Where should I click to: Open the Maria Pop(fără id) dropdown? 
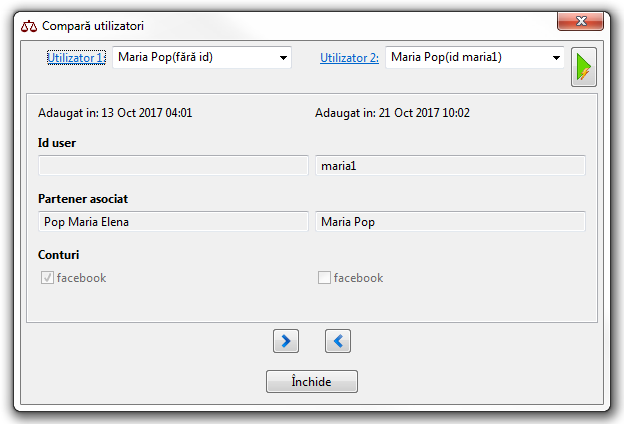pos(201,57)
